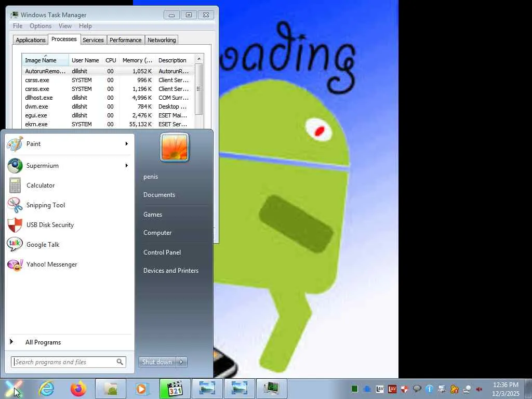Screen dimensions: 532x399
Task: Start the Snipping Tool
Action: point(70,205)
